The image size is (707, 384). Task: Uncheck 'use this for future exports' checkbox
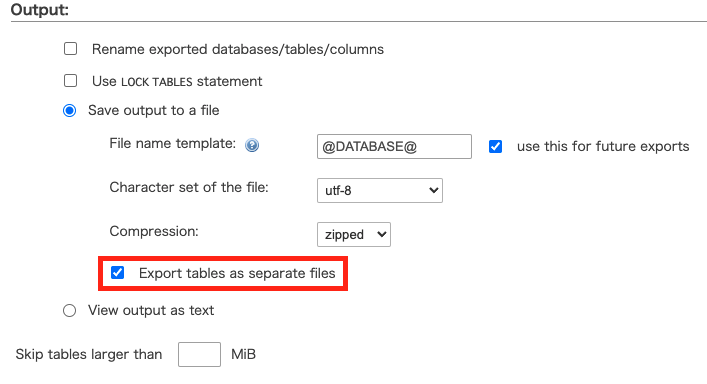(496, 146)
